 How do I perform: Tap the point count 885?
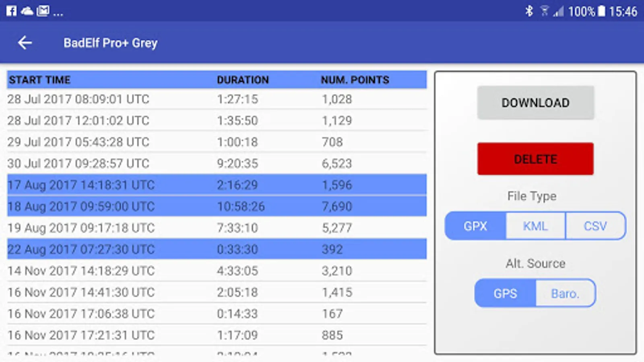332,335
